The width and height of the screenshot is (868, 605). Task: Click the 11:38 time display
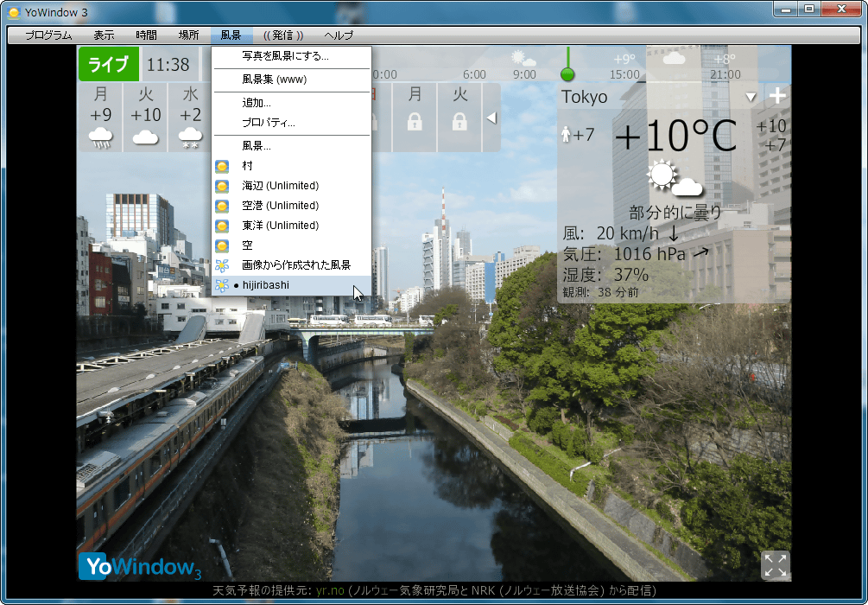tap(168, 65)
